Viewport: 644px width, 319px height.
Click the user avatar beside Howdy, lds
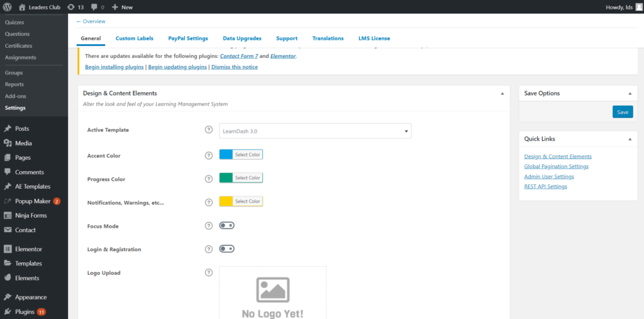[x=638, y=7]
